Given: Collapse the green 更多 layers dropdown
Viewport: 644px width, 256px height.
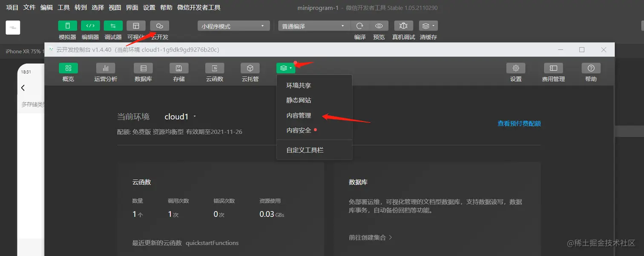Looking at the screenshot, I should tap(286, 68).
